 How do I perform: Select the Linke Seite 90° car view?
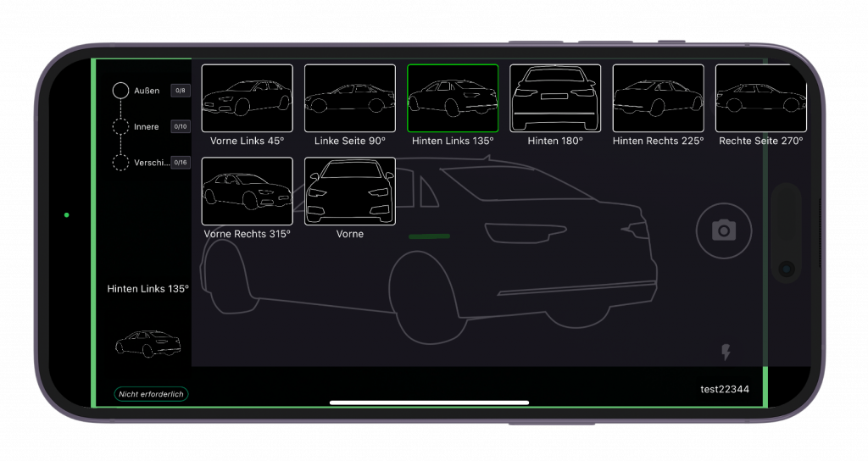click(x=349, y=98)
